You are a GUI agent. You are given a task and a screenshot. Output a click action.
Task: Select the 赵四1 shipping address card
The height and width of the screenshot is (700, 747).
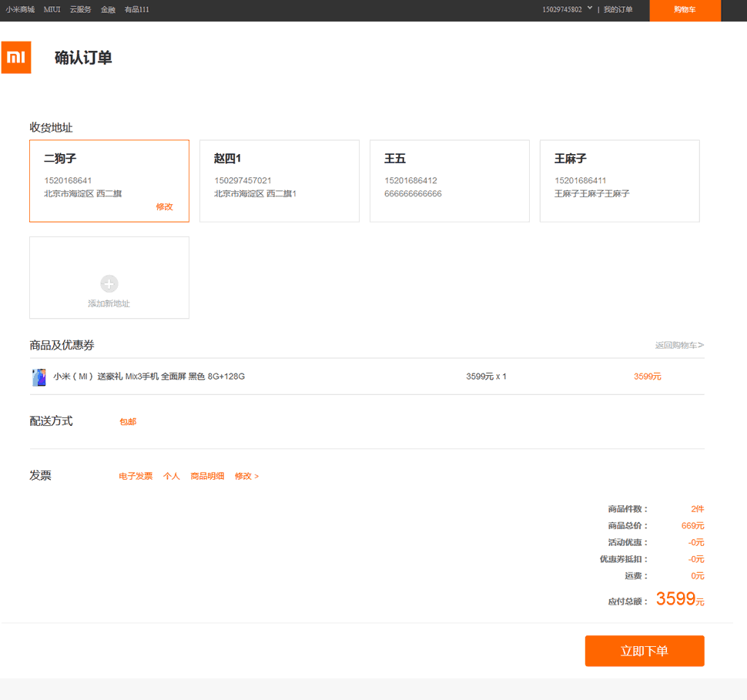[280, 181]
